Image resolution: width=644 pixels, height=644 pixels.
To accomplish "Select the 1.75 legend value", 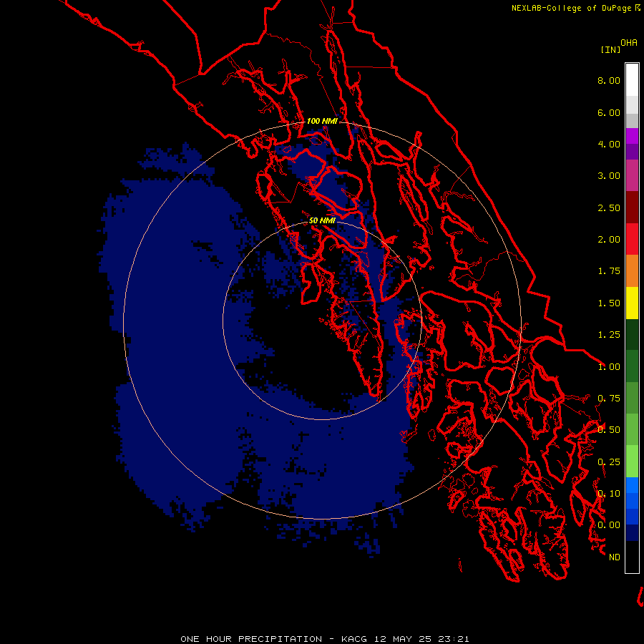I will pos(609,271).
